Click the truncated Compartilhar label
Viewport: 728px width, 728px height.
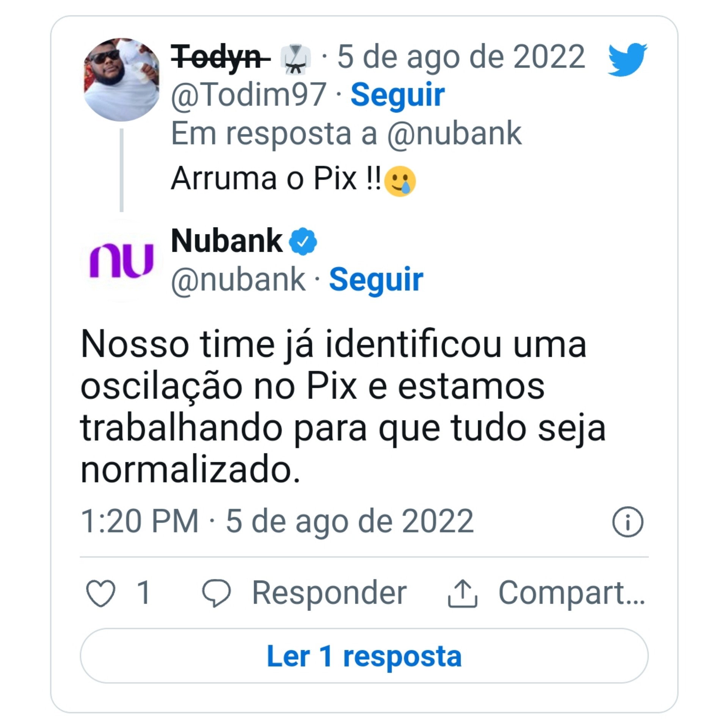(x=571, y=593)
